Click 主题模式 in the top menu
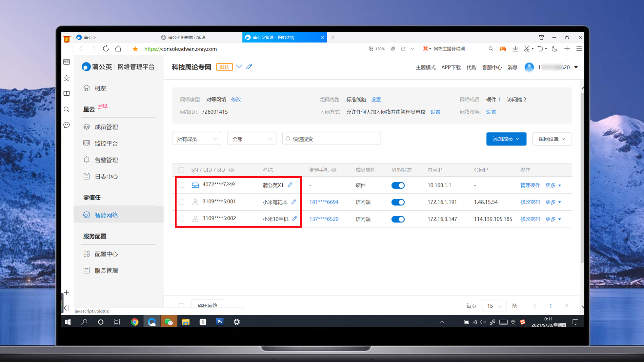Image resolution: width=644 pixels, height=362 pixels. click(x=425, y=67)
